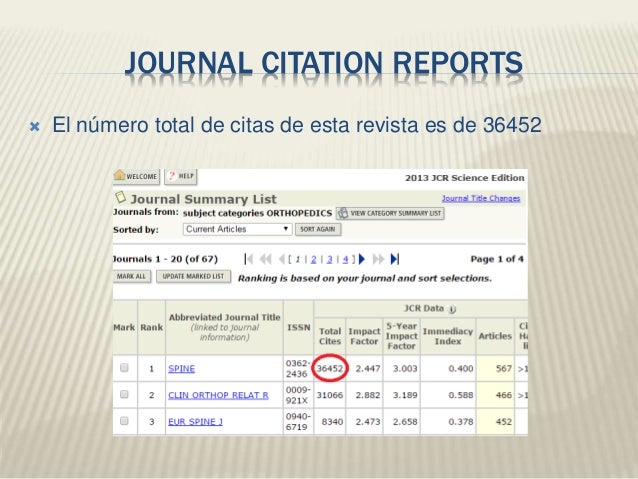Image resolution: width=638 pixels, height=479 pixels.
Task: Click the rewind double-arrow pagination icon
Action: [x=265, y=259]
